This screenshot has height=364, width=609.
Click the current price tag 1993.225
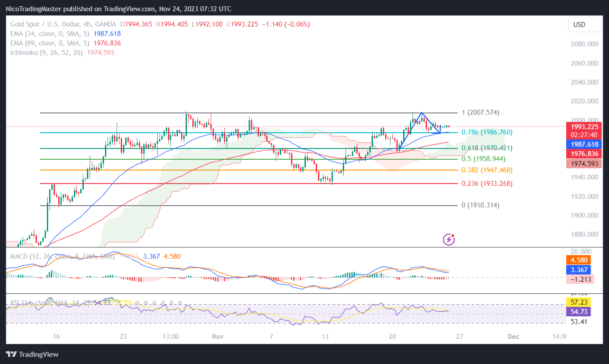coord(584,126)
